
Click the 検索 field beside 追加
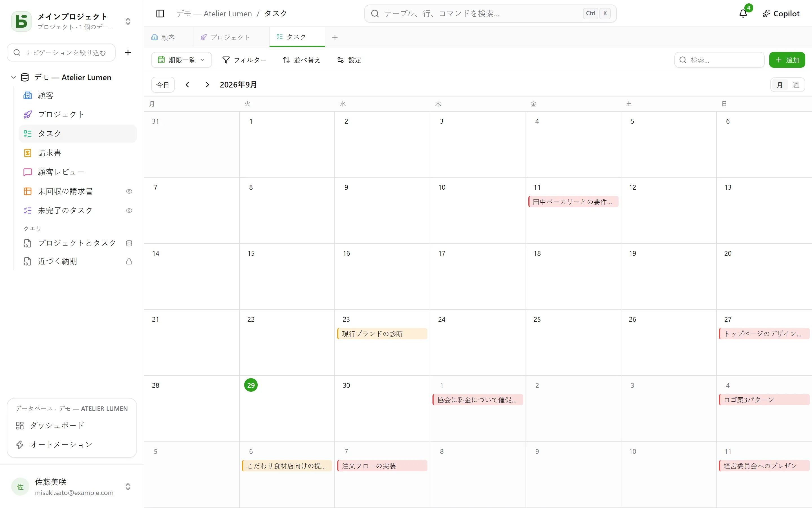tap(719, 60)
